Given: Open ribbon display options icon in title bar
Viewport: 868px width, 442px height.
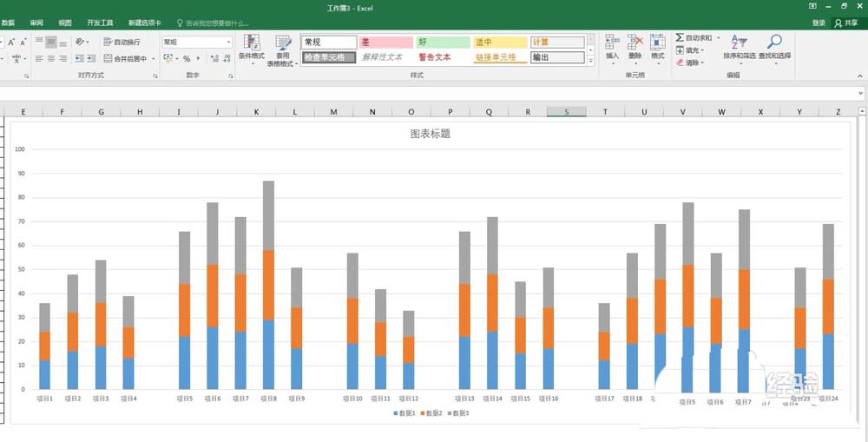Looking at the screenshot, I should click(x=812, y=6).
